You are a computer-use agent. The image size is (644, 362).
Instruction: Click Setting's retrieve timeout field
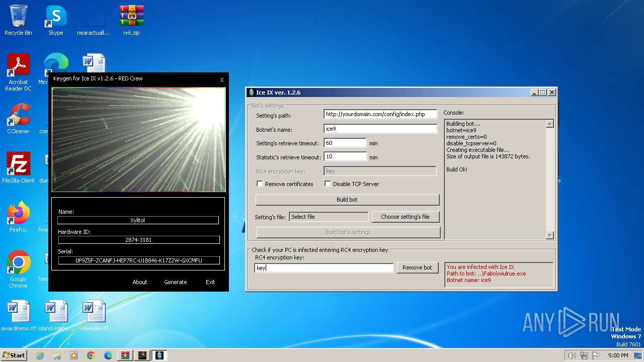[x=345, y=143]
